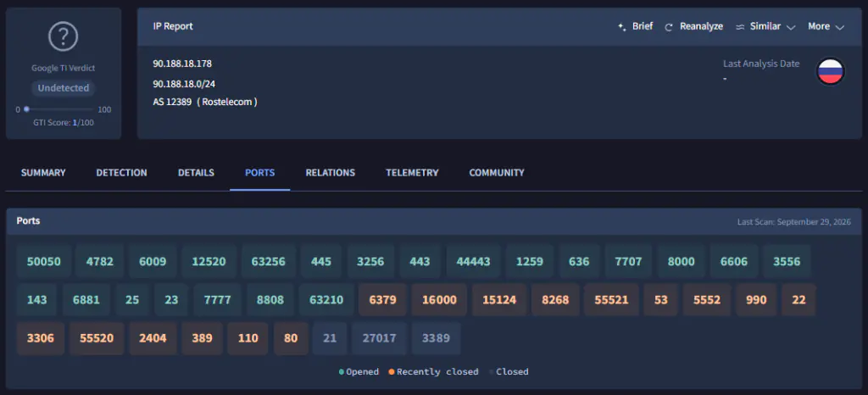Viewport: 868px width, 395px height.
Task: Select recently closed port 6379
Action: (x=383, y=300)
